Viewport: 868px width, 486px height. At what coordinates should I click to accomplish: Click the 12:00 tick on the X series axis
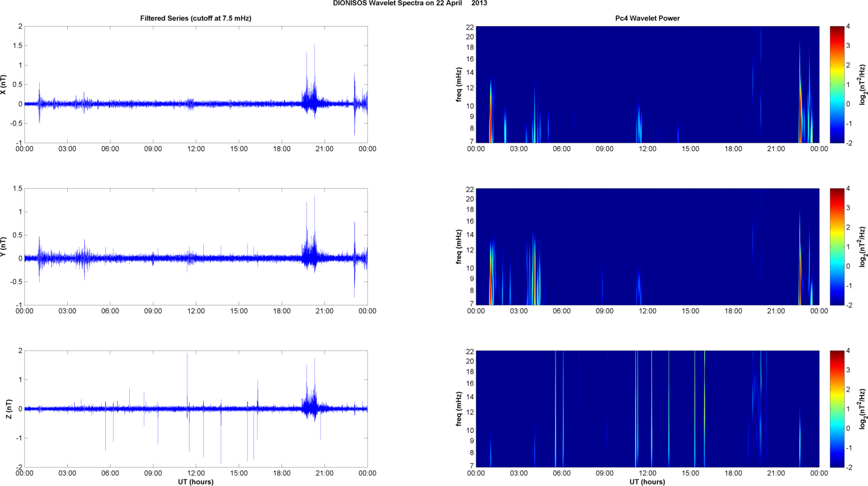[x=196, y=149]
